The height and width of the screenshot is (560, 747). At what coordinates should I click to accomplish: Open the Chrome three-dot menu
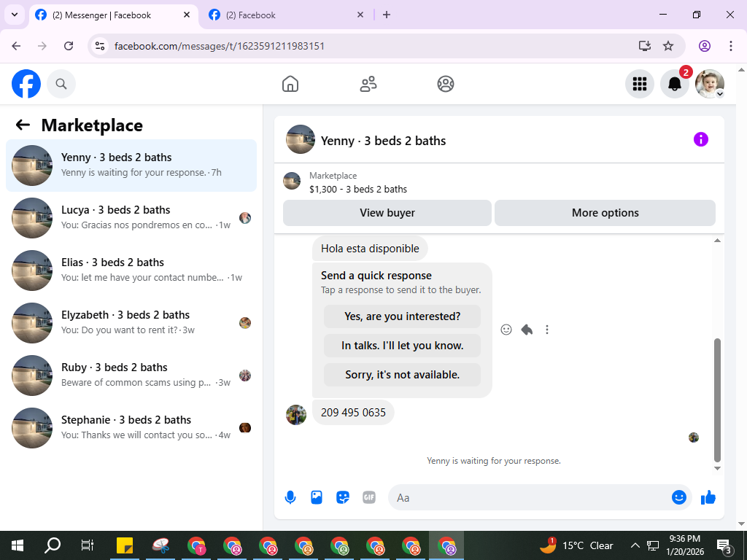(x=731, y=46)
